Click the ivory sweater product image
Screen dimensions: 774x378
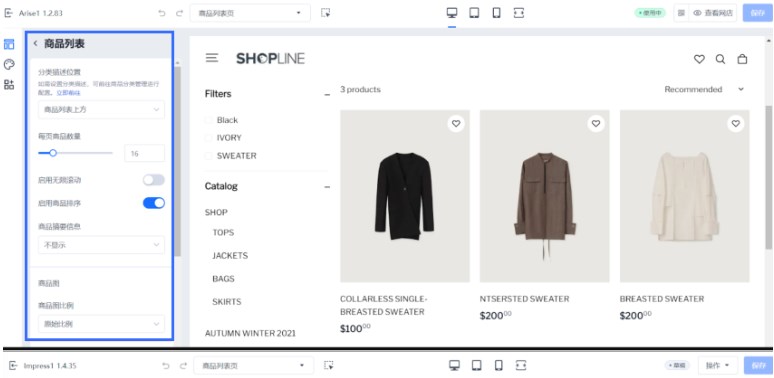coord(685,196)
